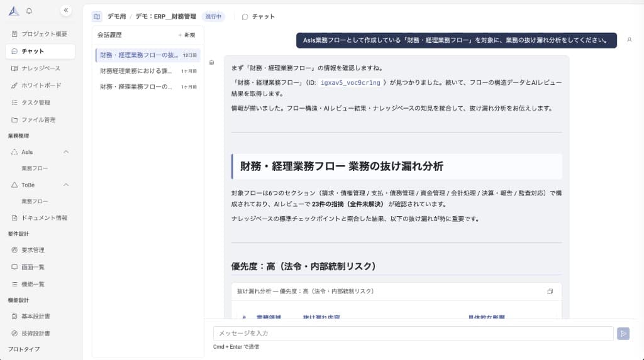Click the ドキュメント情報 icon
Viewport: 644px width, 360px height.
pyautogui.click(x=14, y=218)
